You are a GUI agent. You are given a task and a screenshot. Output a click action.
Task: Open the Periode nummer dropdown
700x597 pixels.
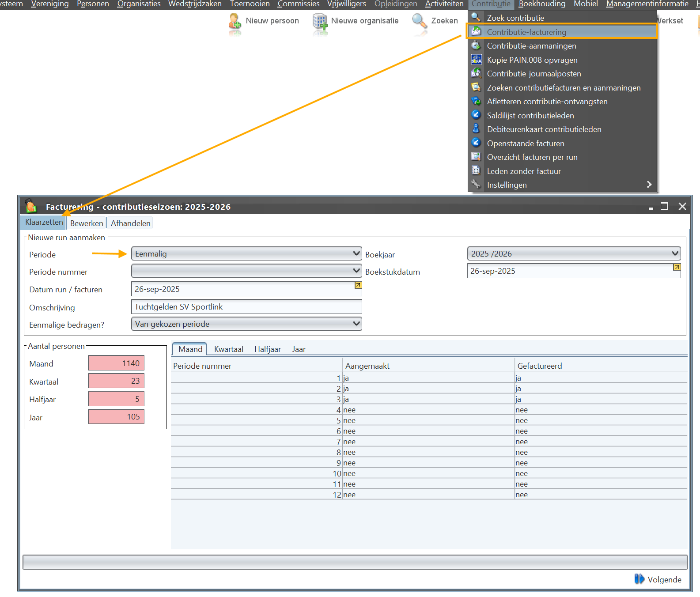coord(246,271)
